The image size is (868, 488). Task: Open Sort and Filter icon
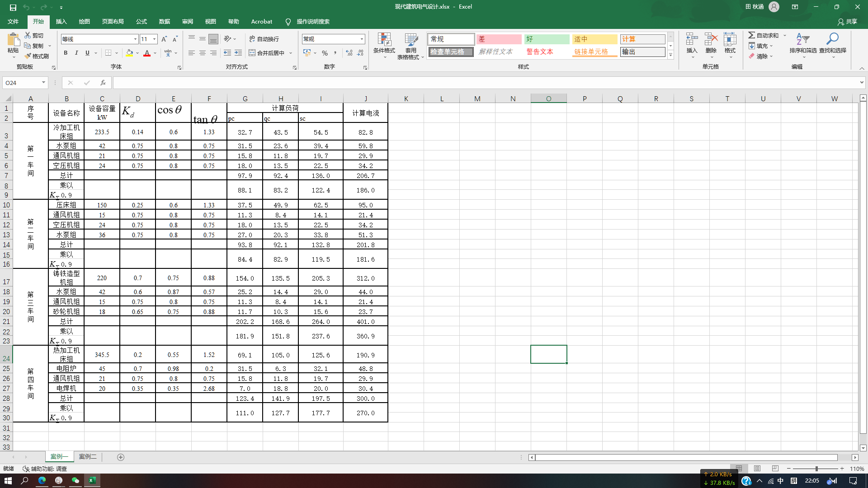click(803, 40)
